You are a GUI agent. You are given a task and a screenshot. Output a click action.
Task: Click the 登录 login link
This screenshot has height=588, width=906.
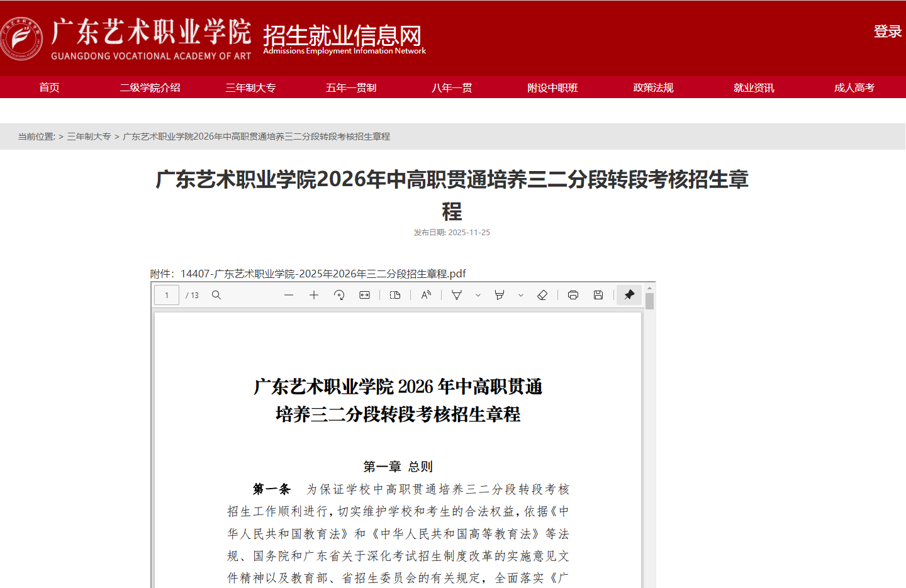[x=888, y=31]
